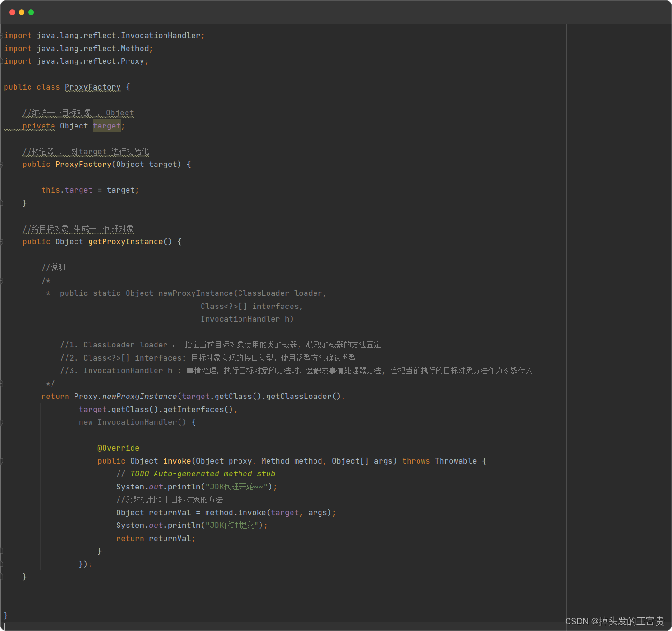Image resolution: width=672 pixels, height=631 pixels.
Task: Click the return Proxy.newProxyInstance call
Action: [193, 397]
